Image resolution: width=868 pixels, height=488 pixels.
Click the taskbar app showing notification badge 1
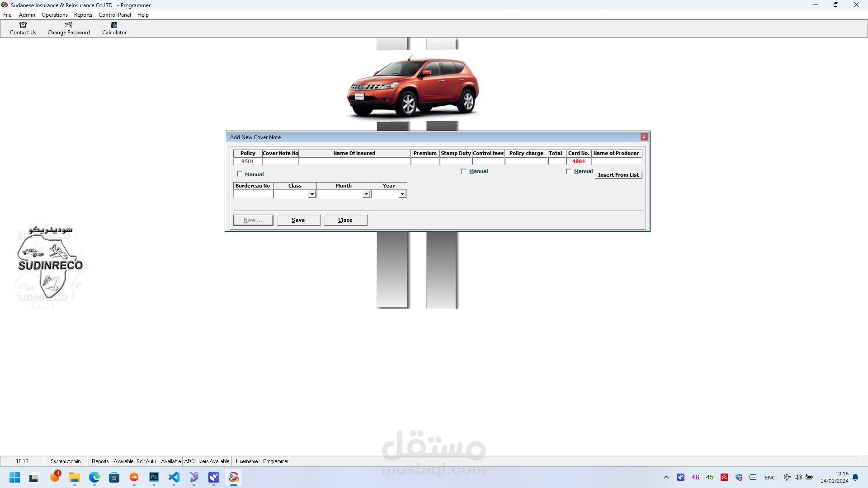[x=55, y=477]
